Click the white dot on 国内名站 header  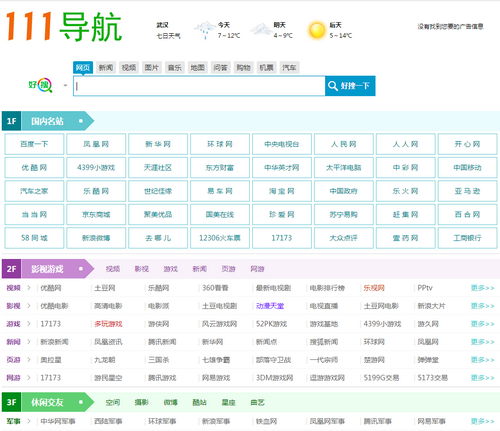81,121
